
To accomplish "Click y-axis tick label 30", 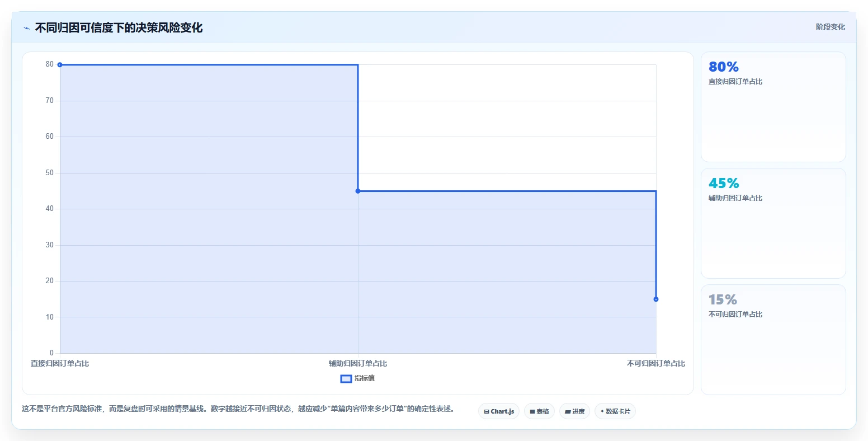I will (50, 245).
